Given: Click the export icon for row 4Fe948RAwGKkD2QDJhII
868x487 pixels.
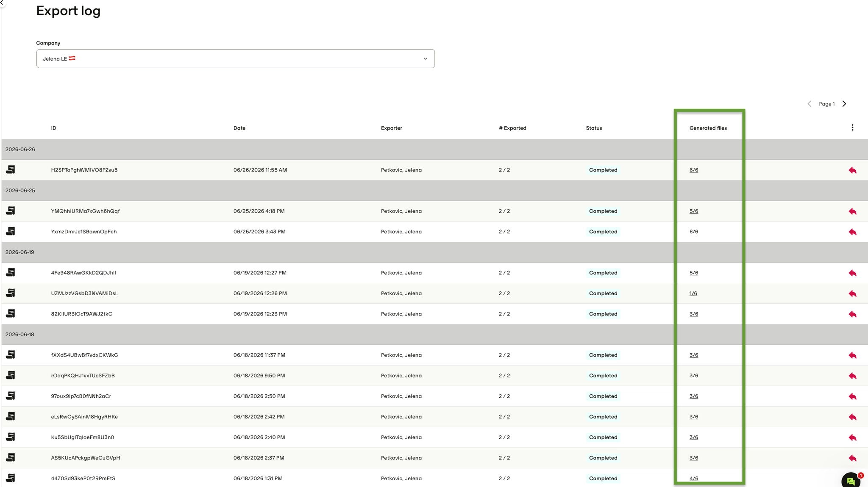Looking at the screenshot, I should click(x=11, y=272).
